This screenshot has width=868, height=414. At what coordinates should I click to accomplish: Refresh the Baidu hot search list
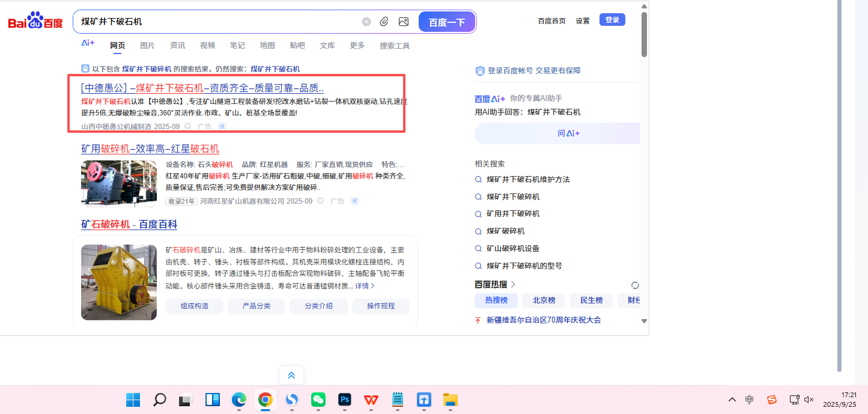pyautogui.click(x=635, y=285)
